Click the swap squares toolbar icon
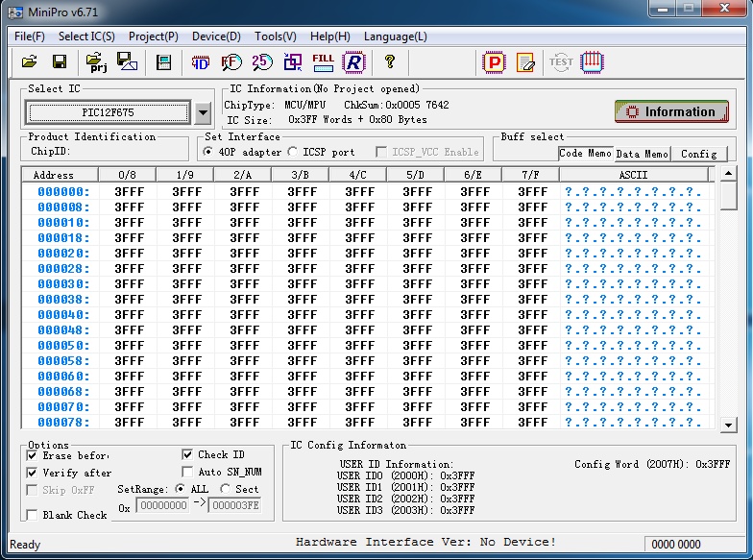The width and height of the screenshot is (753, 560). (x=292, y=62)
